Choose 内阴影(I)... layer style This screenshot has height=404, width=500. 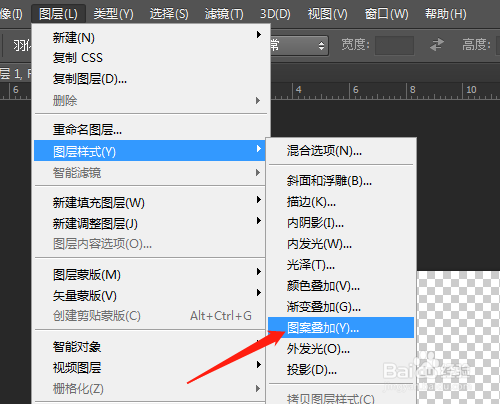click(x=341, y=223)
